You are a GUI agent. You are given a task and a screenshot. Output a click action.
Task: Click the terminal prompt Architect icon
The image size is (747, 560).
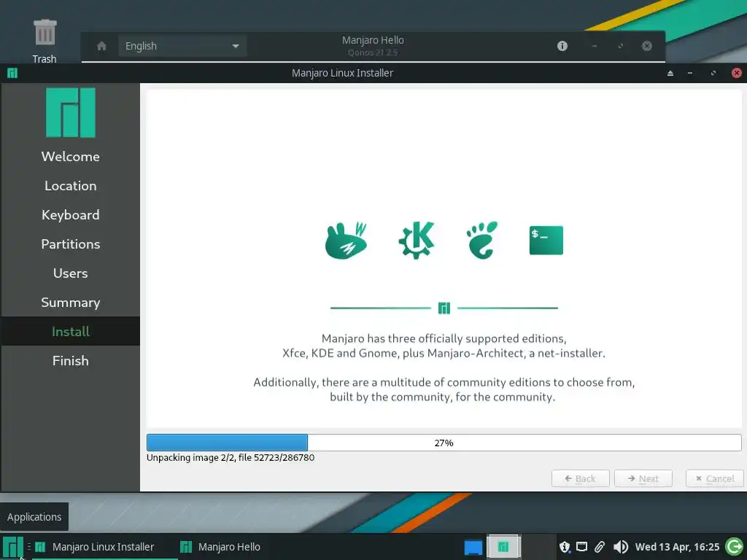pos(546,240)
